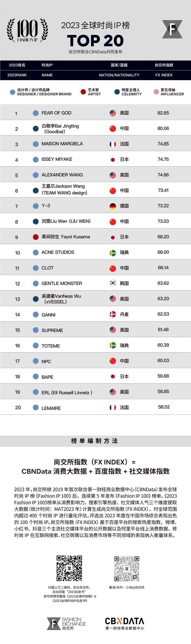Click the CBNData logo at the bottom
191x644 pixels.
(125, 623)
